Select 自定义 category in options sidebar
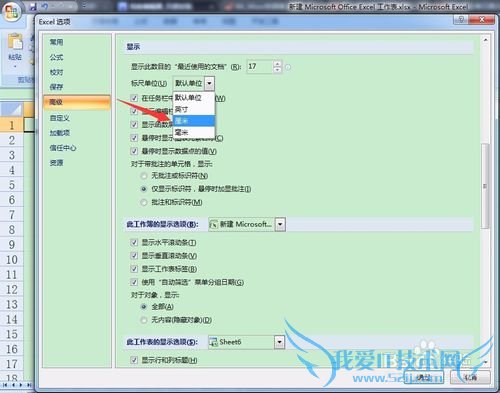Viewport: 500px width, 393px height. pyautogui.click(x=59, y=118)
